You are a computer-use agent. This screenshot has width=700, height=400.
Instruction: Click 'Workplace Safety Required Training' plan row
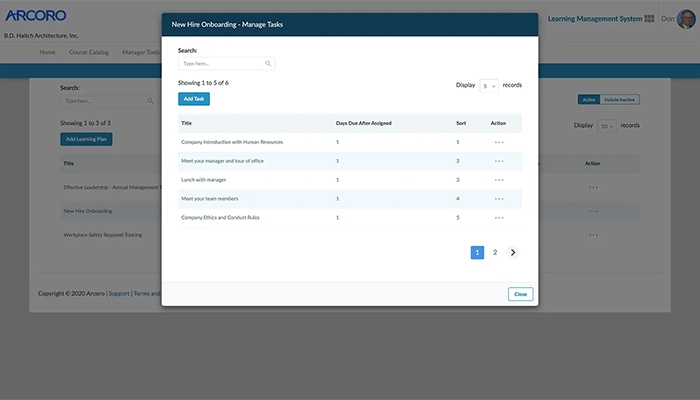[103, 235]
